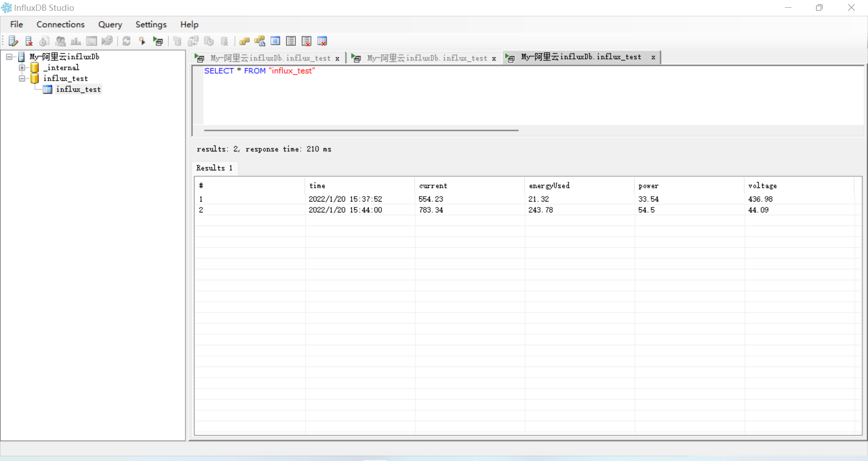
Task: Collapse the My-阿里云influxDb connection node
Action: coord(9,57)
